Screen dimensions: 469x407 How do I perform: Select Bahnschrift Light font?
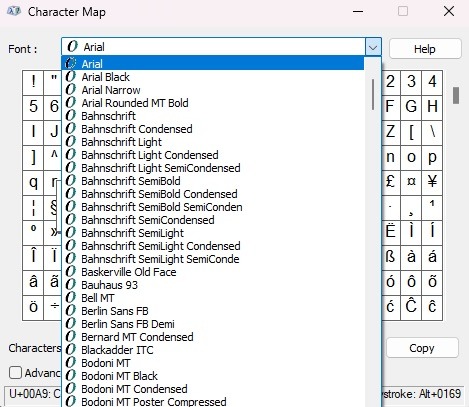[x=213, y=142]
